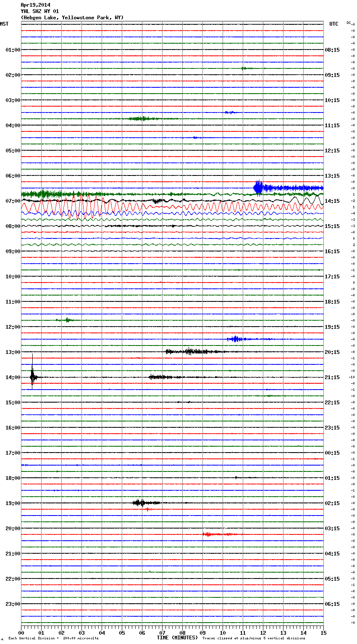Screen dimensions: 357x644
Task: Click minute tick 15 on time axis
Action: [323, 633]
